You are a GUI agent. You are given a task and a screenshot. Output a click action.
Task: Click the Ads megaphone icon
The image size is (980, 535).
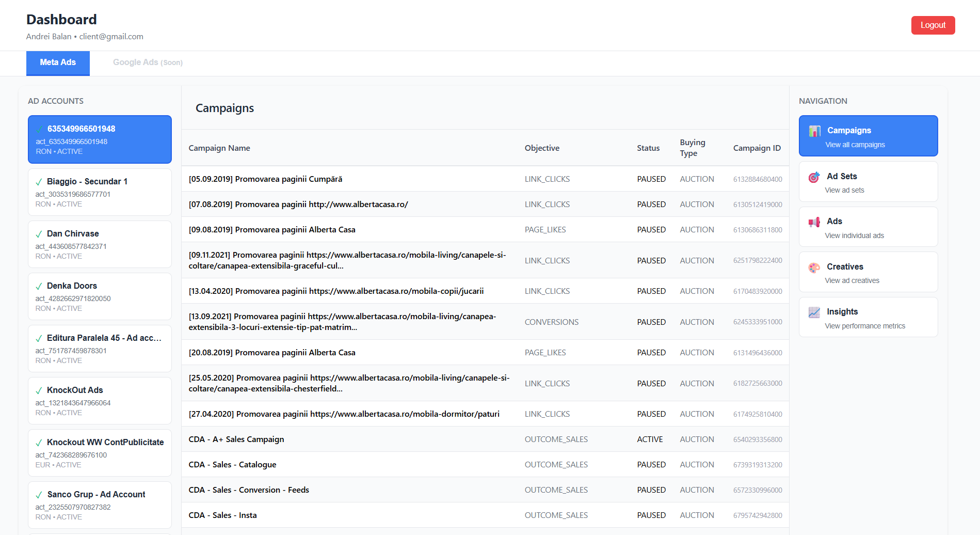coord(814,222)
